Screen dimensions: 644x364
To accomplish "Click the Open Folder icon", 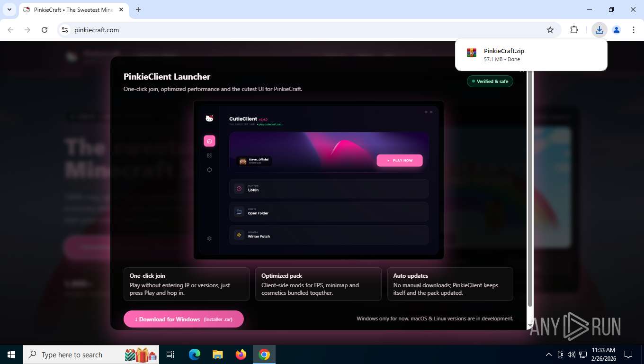I will point(239,212).
